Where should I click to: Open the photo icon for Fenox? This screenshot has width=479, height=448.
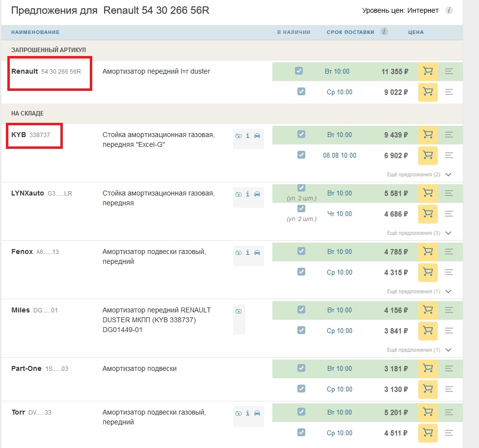click(x=239, y=252)
